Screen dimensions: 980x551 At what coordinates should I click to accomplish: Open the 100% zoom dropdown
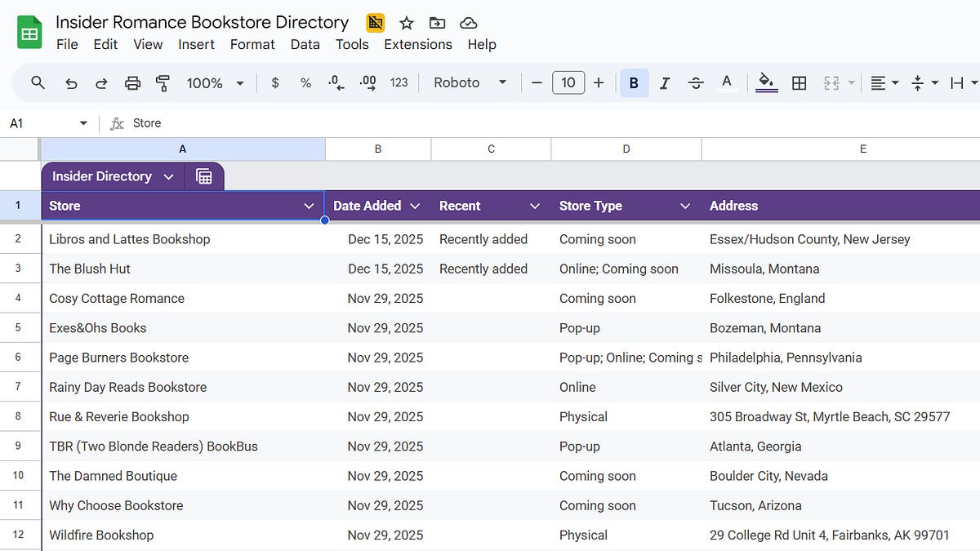(x=216, y=82)
